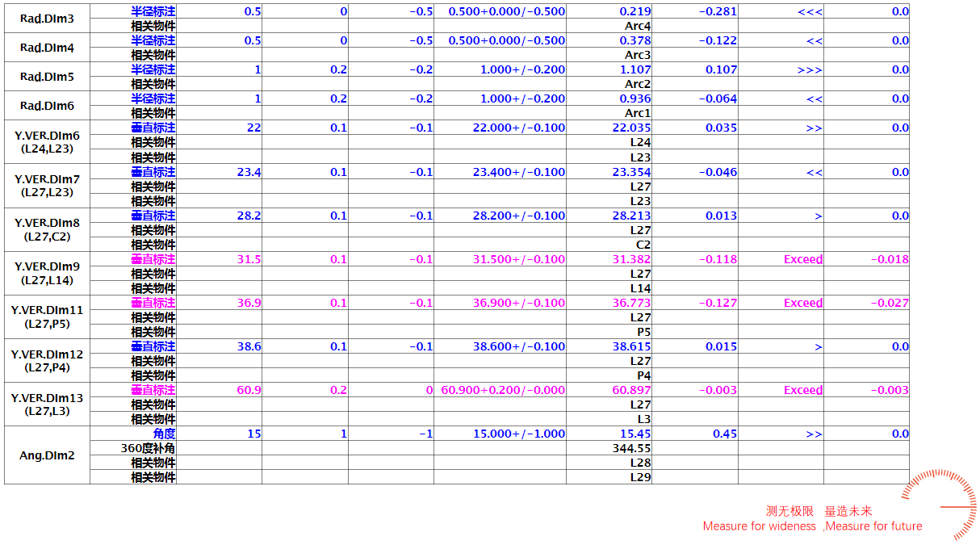The height and width of the screenshot is (545, 980).
Task: Select related object L3
Action: point(643,419)
